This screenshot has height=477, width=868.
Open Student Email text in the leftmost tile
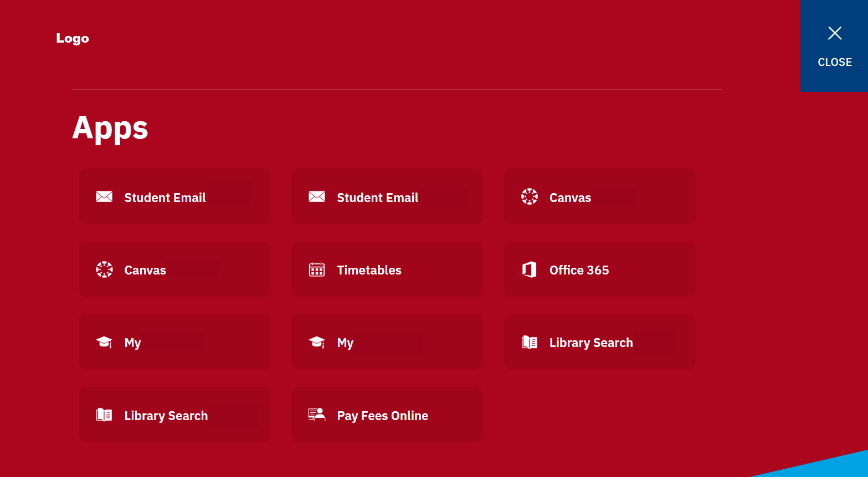click(165, 198)
